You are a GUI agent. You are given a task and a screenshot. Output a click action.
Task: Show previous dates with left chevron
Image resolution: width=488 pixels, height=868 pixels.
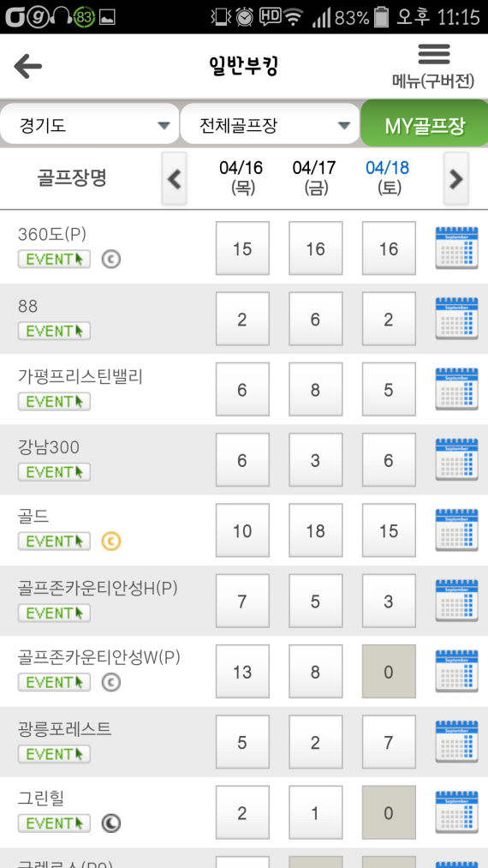click(x=175, y=179)
